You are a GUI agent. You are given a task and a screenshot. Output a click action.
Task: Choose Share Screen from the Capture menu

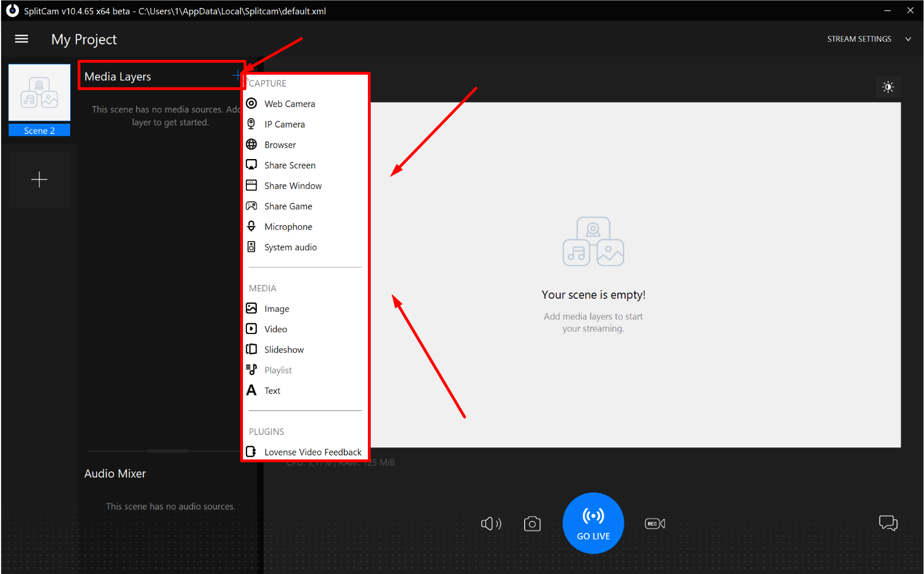point(290,165)
